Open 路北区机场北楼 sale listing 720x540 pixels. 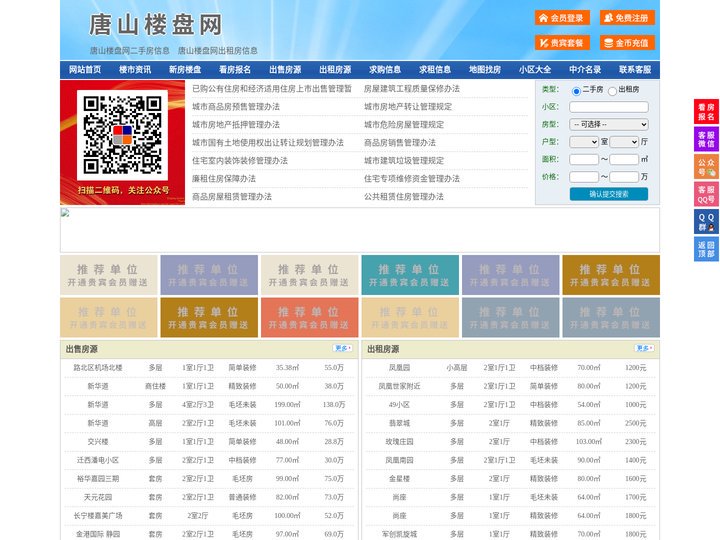98,368
